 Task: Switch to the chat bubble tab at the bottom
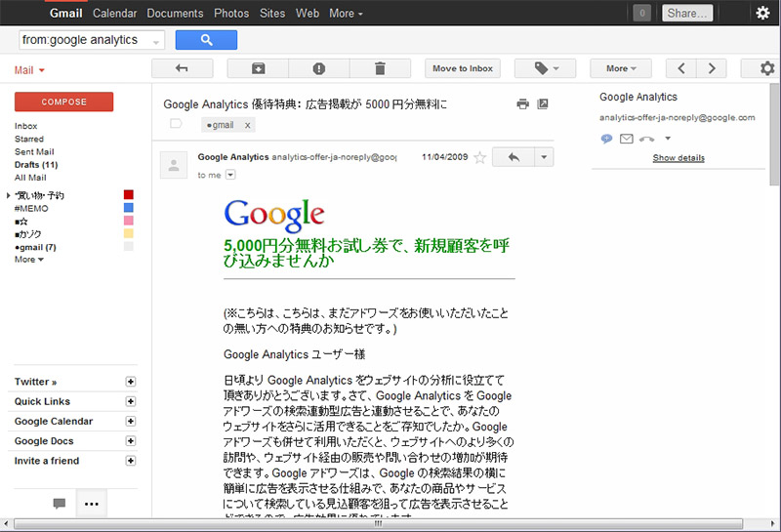coord(60,504)
